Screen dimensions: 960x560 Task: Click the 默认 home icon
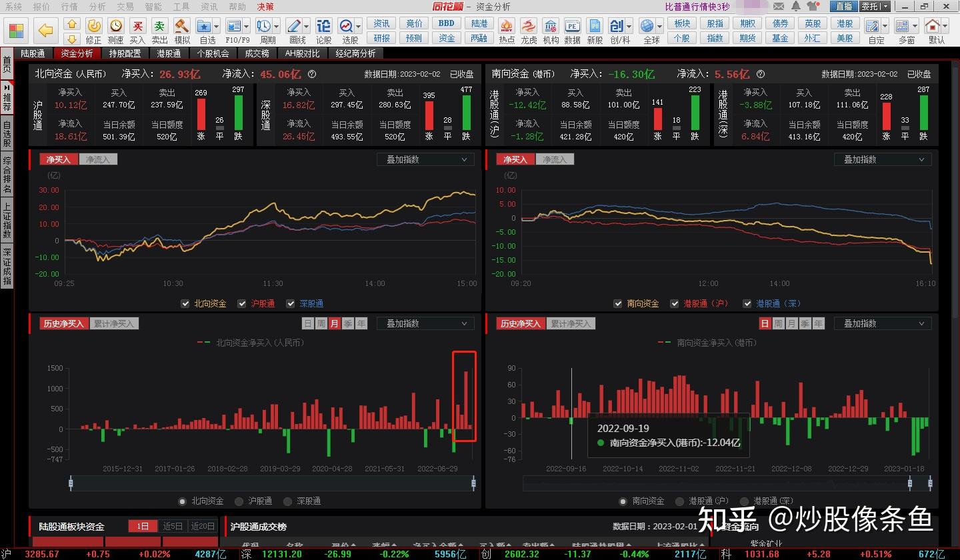point(933,26)
